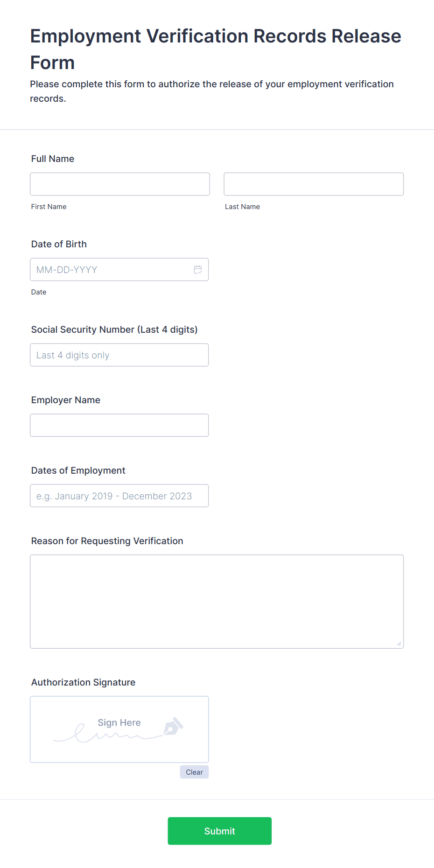
Task: Click the form title heading
Action: [216, 49]
